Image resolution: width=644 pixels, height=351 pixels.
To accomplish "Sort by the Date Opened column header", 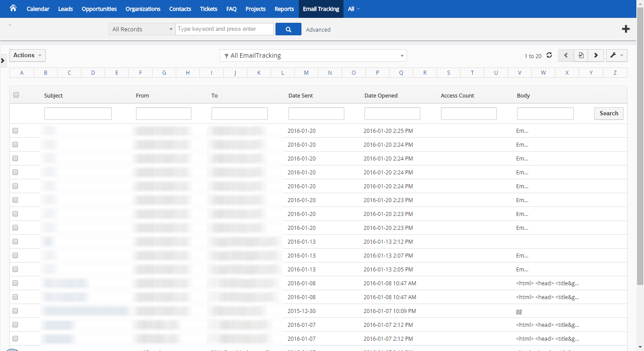I will [381, 96].
